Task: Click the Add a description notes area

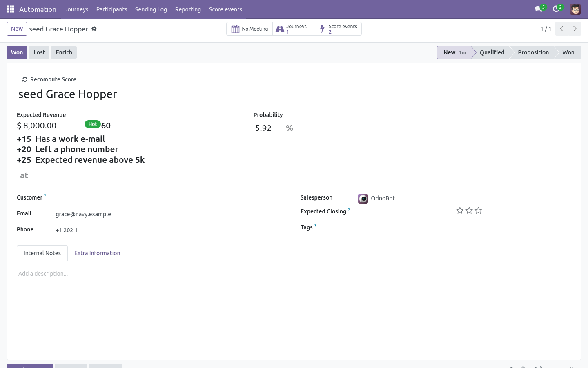Action: click(294, 274)
